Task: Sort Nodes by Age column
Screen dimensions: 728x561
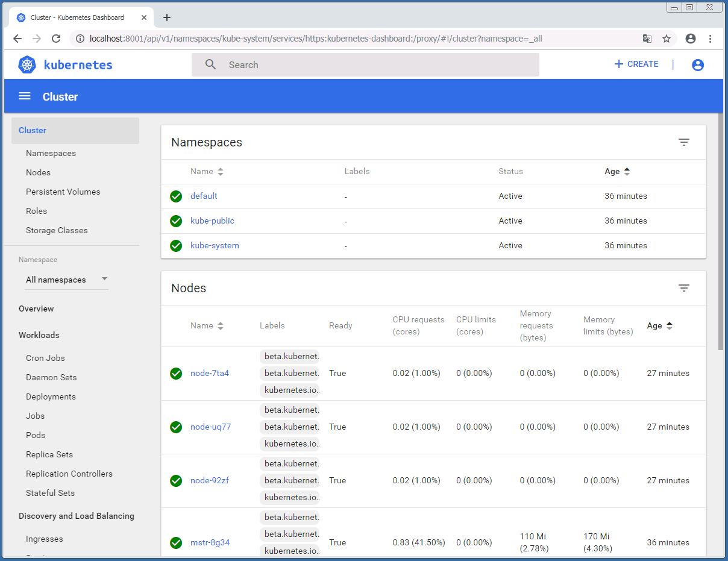Action: (659, 326)
